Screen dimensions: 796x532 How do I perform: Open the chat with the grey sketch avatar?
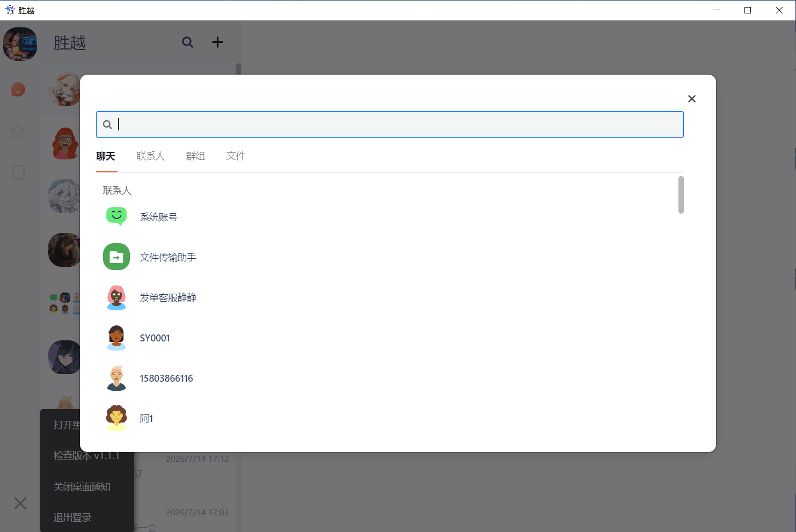[x=64, y=196]
